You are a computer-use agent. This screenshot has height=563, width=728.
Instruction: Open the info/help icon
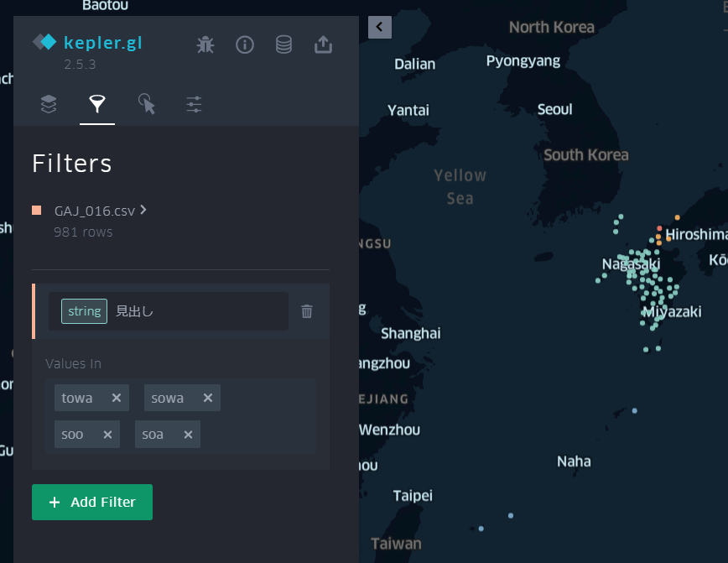[245, 44]
